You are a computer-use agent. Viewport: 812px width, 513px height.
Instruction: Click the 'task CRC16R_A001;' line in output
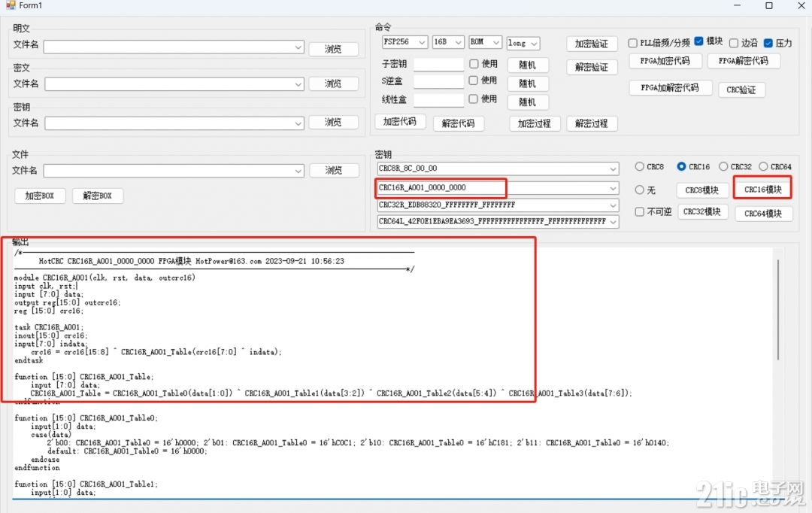pos(49,327)
